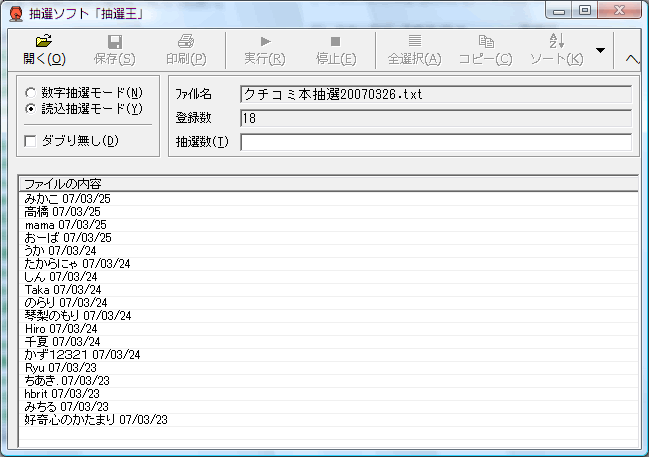Click the 保存 (Save) floppy disk icon
649x457 pixels.
(115, 42)
